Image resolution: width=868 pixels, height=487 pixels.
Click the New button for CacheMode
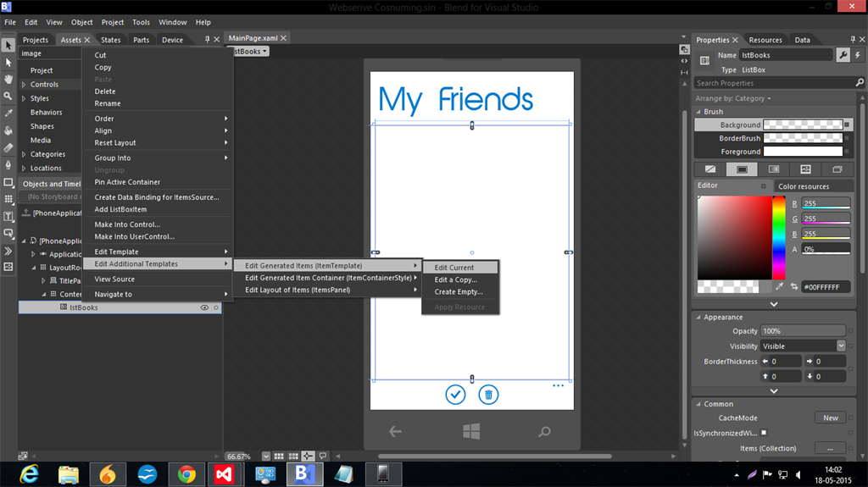click(830, 418)
